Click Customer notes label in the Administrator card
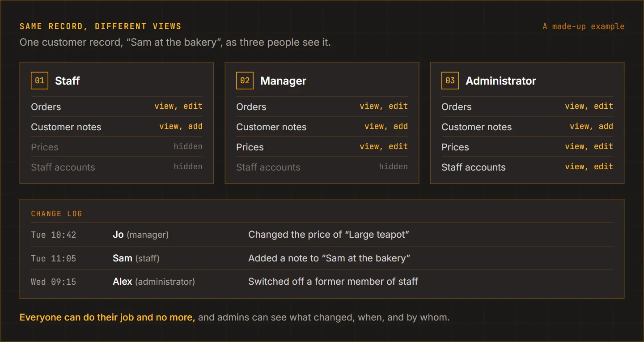 [477, 127]
